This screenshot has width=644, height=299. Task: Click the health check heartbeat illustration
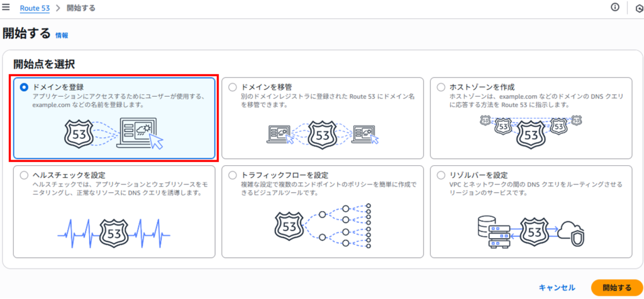pos(114,234)
